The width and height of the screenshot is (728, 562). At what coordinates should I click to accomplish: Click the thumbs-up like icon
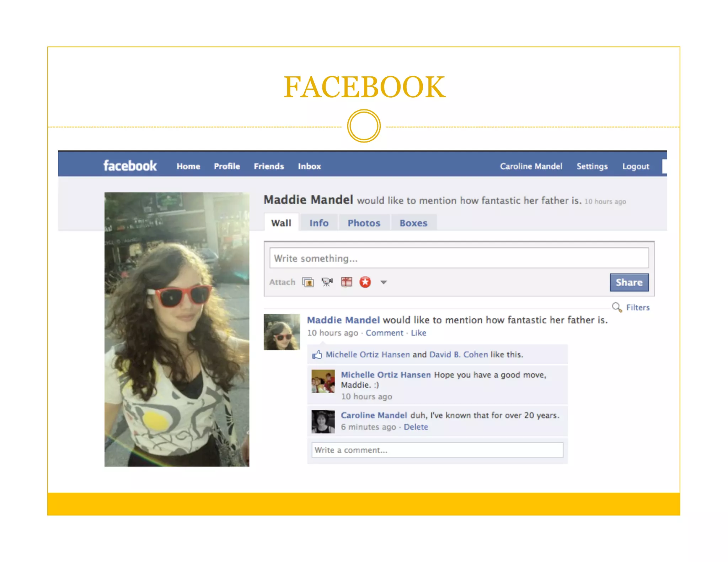pos(317,354)
